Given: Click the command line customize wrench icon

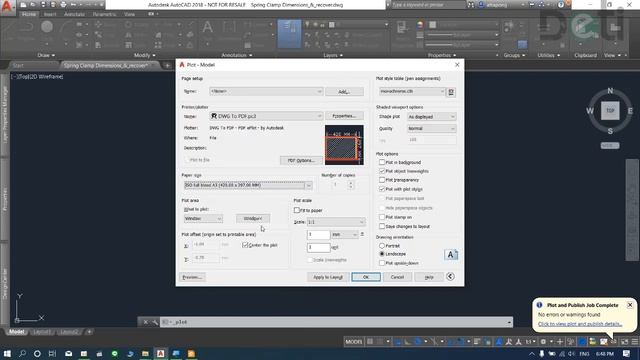Looking at the screenshot, I should pyautogui.click(x=155, y=322).
